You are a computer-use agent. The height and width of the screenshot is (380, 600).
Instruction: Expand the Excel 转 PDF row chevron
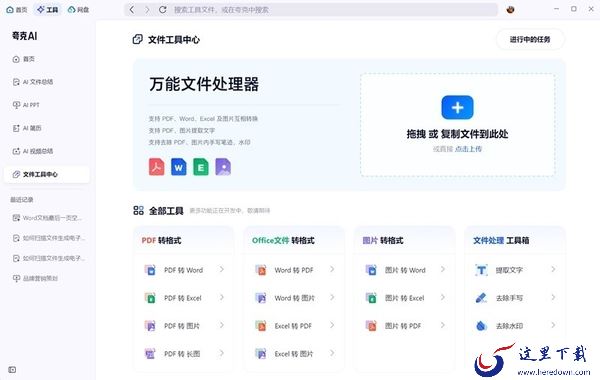coord(332,326)
